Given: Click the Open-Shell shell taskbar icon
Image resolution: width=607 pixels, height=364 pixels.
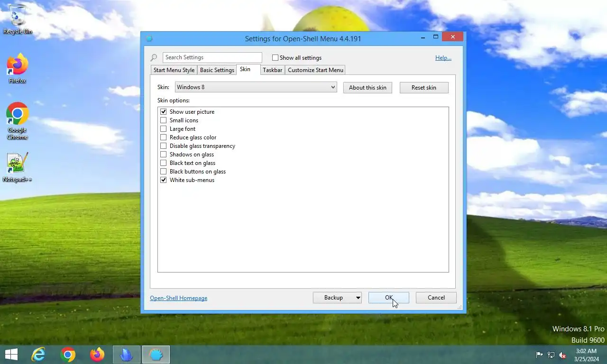Looking at the screenshot, I should pos(156,355).
